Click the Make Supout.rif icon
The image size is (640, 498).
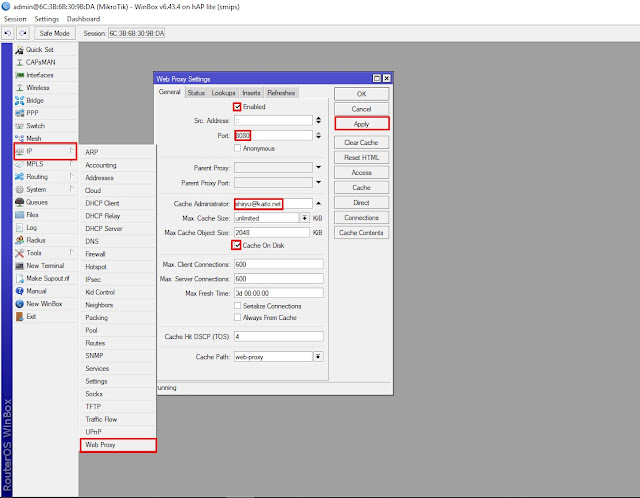click(19, 278)
